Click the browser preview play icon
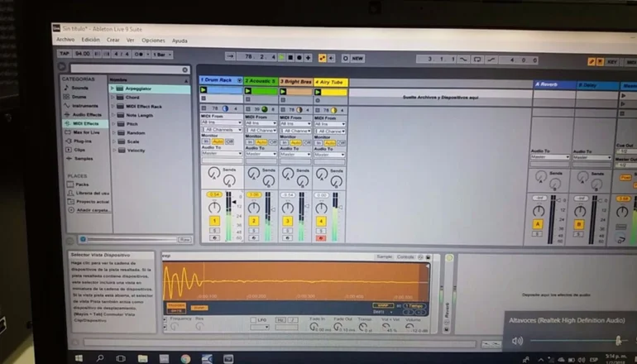Screen dimensions: 637x364 62,66
